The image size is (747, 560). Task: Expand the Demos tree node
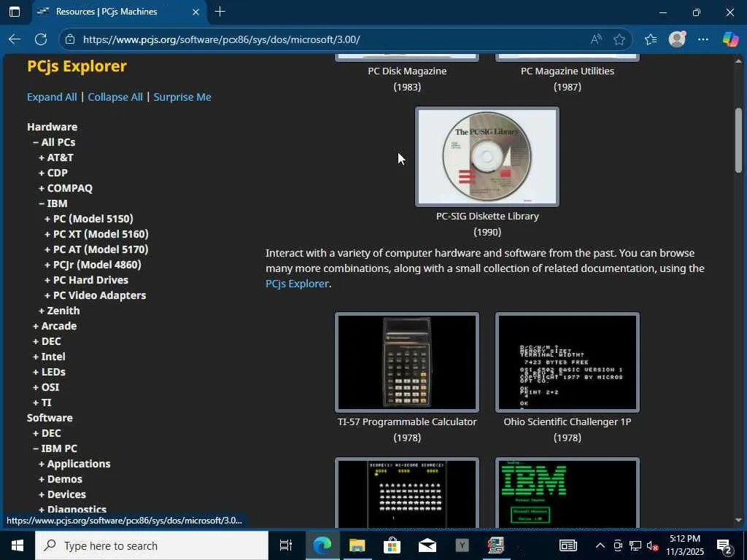click(x=60, y=478)
